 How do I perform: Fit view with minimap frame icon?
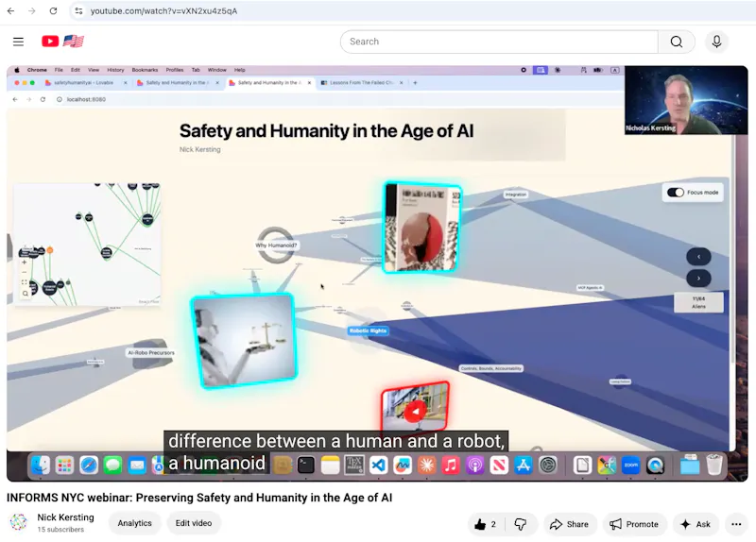[x=25, y=283]
